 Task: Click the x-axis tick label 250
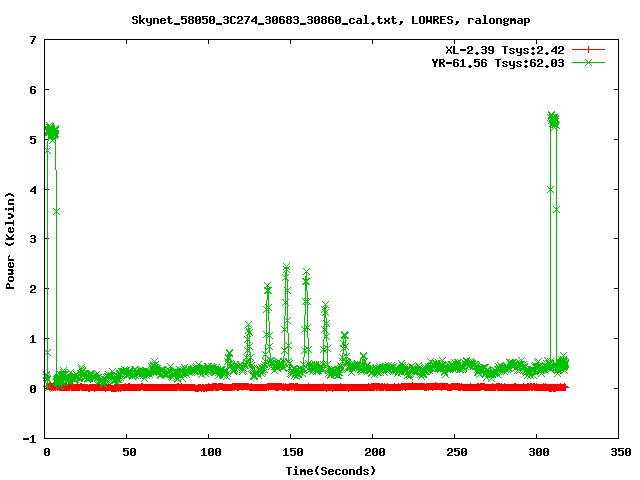tap(457, 452)
